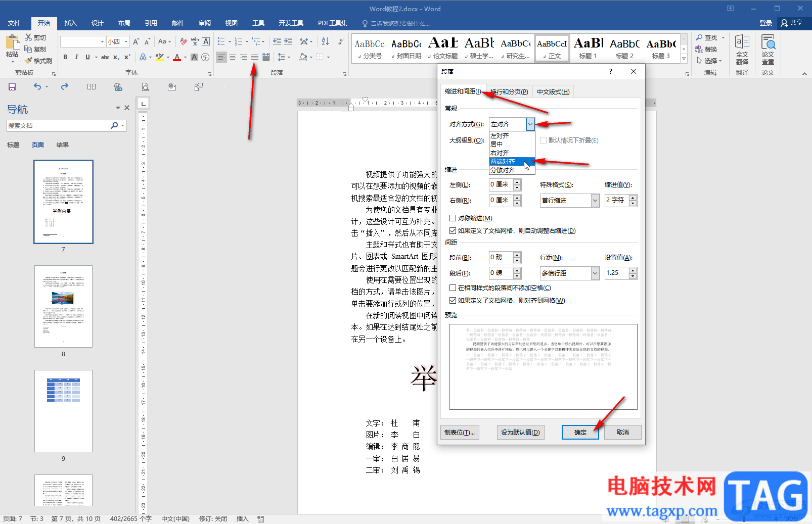The width and height of the screenshot is (812, 524).
Task: Switch navigation pane to 标题 tab
Action: pyautogui.click(x=13, y=145)
